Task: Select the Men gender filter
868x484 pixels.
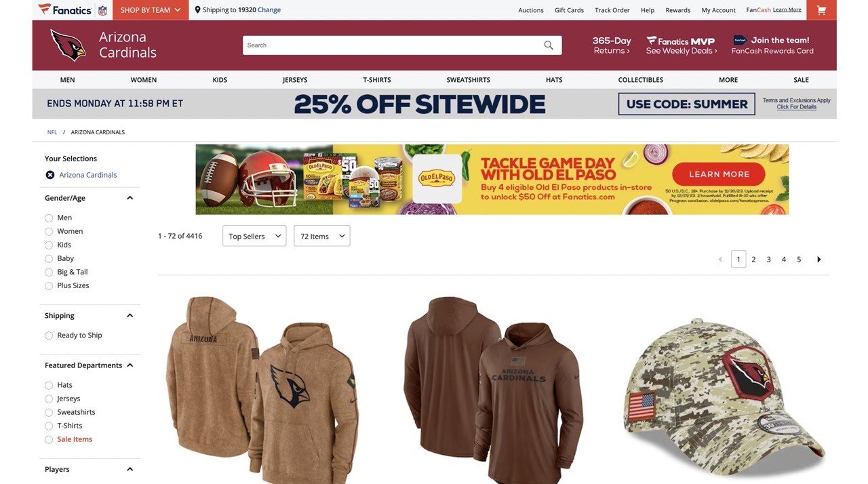Action: coord(49,218)
